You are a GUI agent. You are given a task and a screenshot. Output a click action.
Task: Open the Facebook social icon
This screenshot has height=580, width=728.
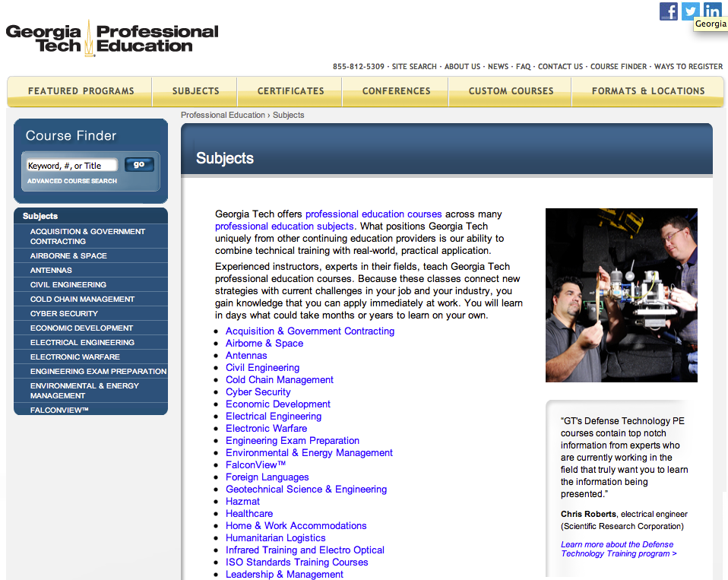pos(669,11)
